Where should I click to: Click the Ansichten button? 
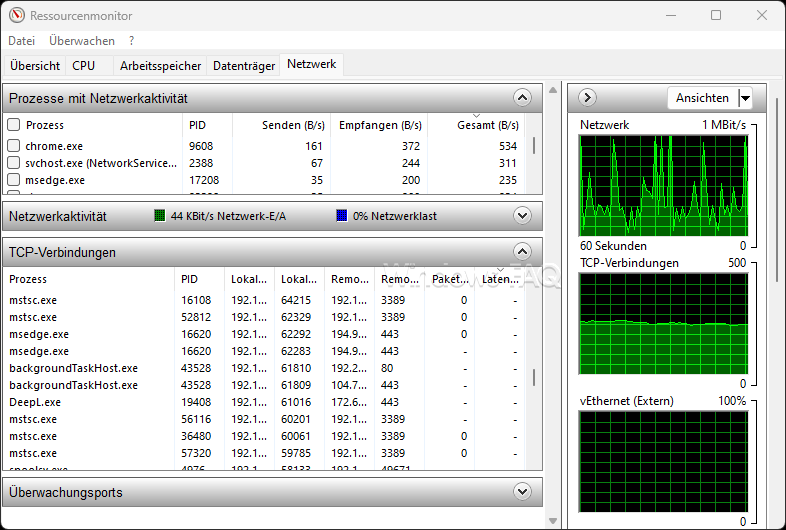[702, 98]
